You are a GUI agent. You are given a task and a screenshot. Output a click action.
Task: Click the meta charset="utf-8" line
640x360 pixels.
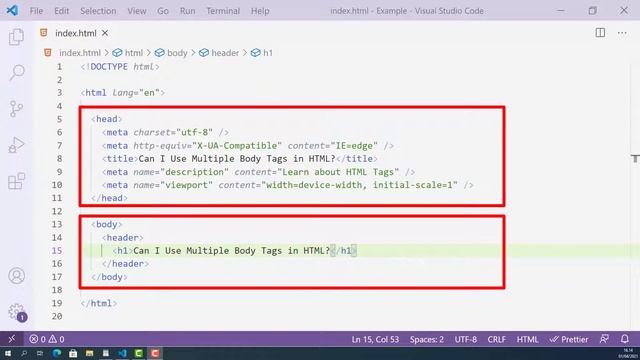pyautogui.click(x=165, y=132)
